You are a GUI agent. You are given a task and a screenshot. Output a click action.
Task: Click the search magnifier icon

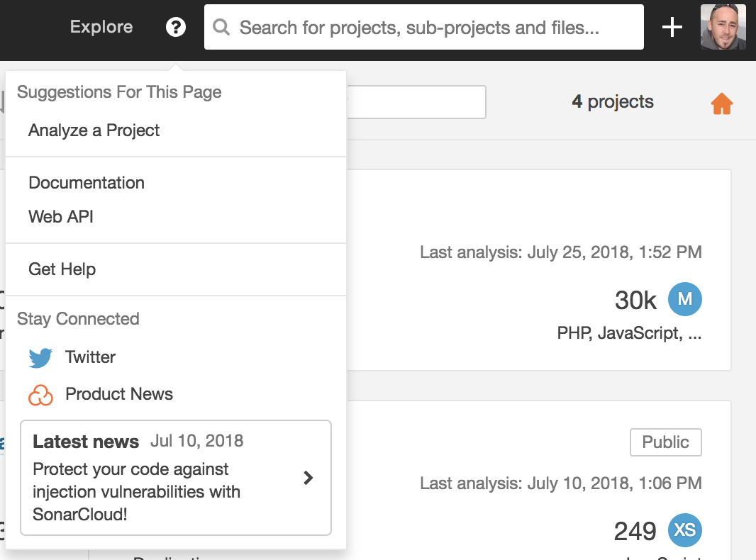point(221,28)
